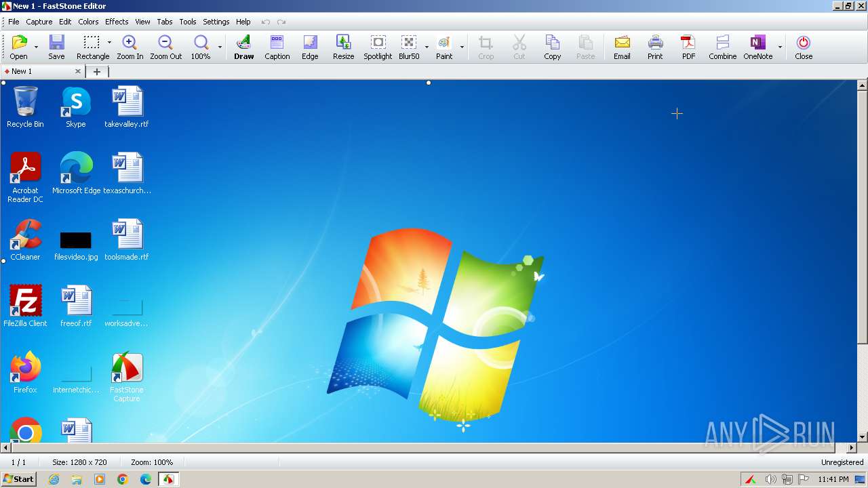Open Internet Explorer from the taskbar
The height and width of the screenshot is (488, 868).
point(54,479)
